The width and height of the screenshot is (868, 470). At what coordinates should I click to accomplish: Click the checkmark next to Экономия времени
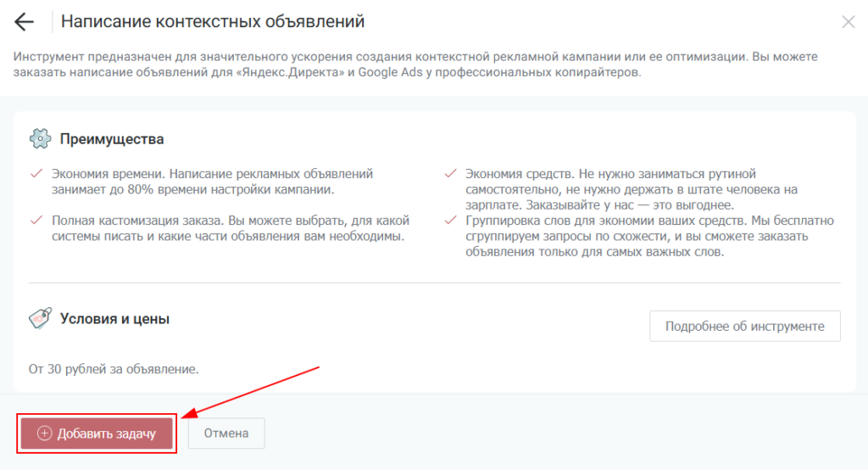coord(36,174)
